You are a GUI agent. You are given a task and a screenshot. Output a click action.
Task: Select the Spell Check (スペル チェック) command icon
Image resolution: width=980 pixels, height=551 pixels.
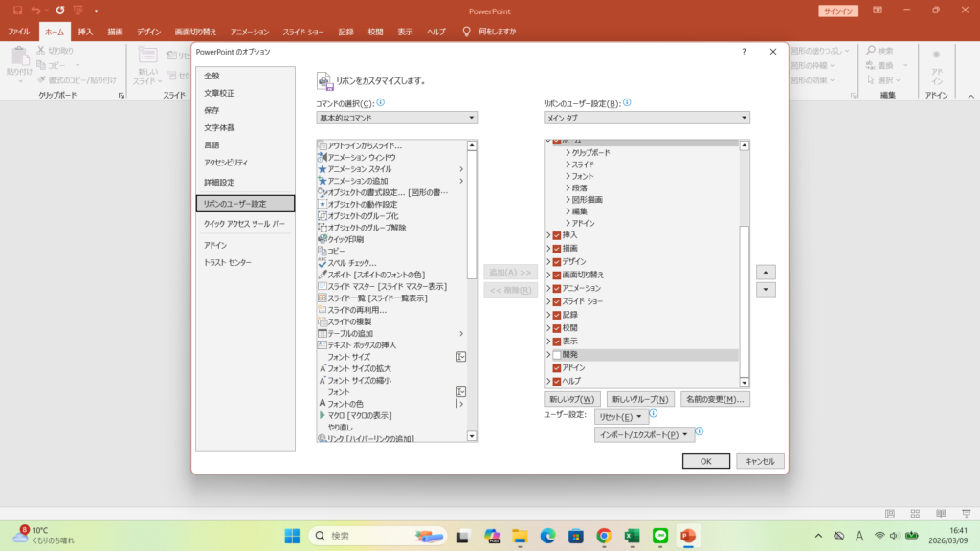tap(323, 263)
